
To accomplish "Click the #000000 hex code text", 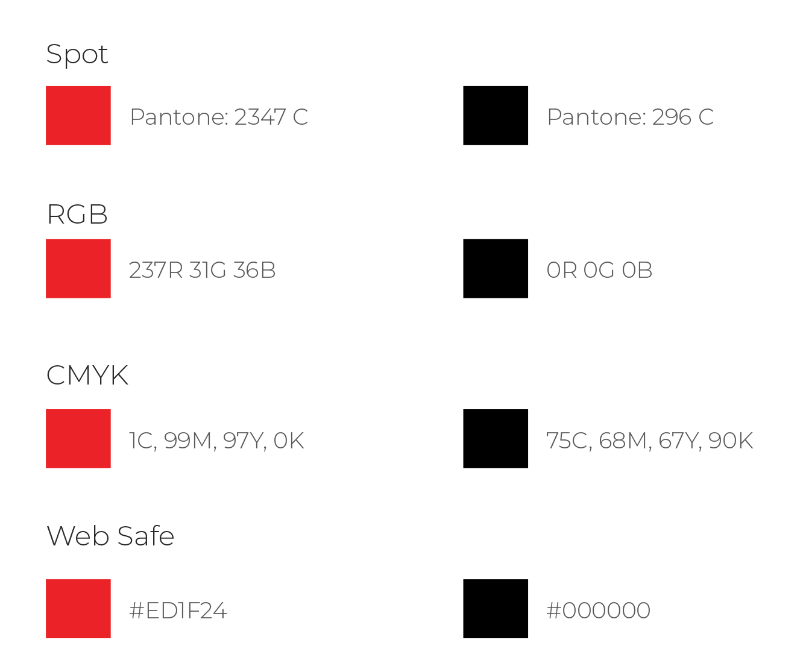I will click(598, 611).
